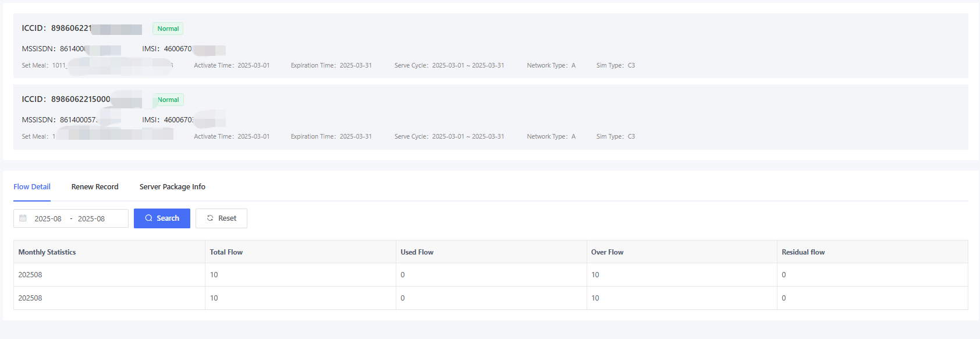
Task: Click the refresh icon on Reset button
Action: 210,218
